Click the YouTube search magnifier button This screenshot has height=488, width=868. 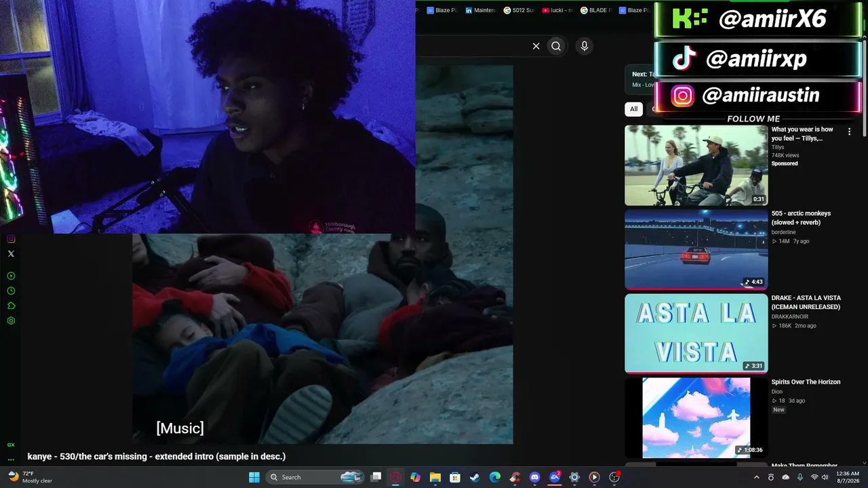(556, 46)
